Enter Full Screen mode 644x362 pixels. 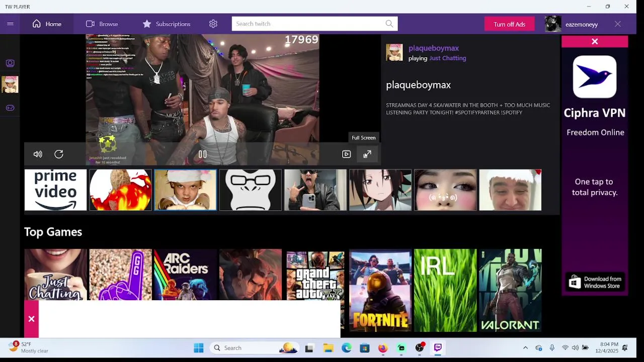(x=367, y=154)
